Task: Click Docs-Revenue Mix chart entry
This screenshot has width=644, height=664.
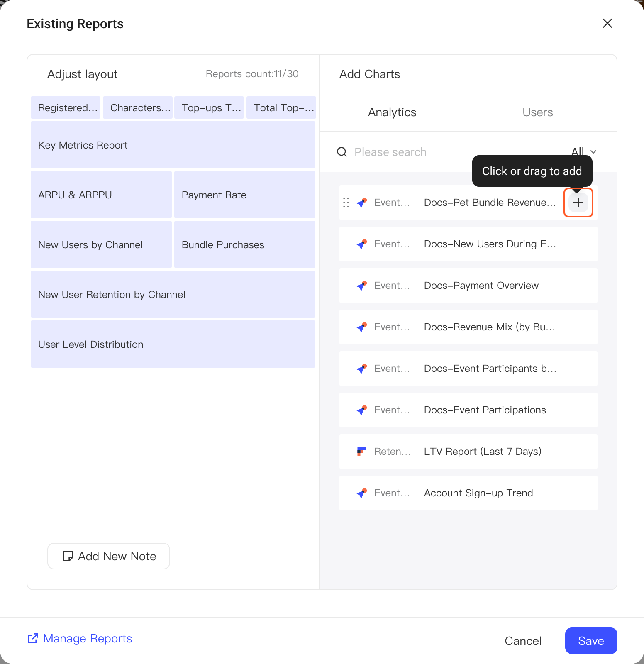Action: [x=468, y=327]
